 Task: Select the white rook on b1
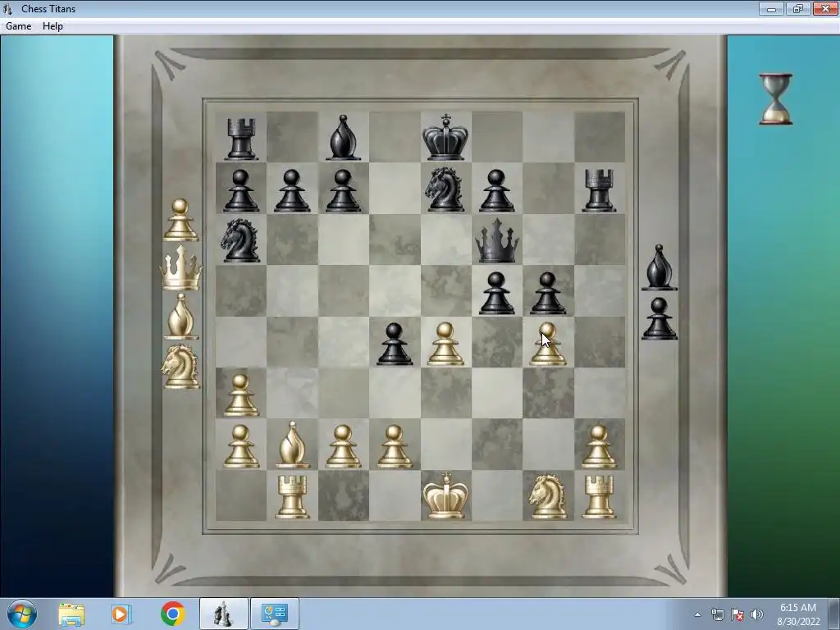[x=292, y=497]
